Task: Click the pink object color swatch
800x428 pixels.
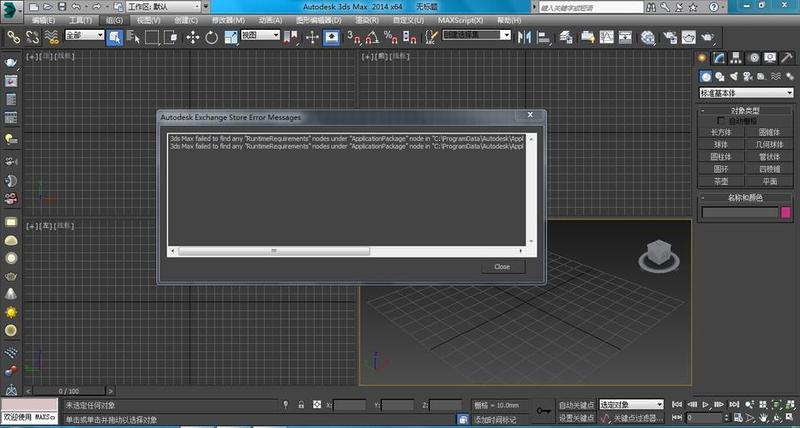Action: coord(786,212)
